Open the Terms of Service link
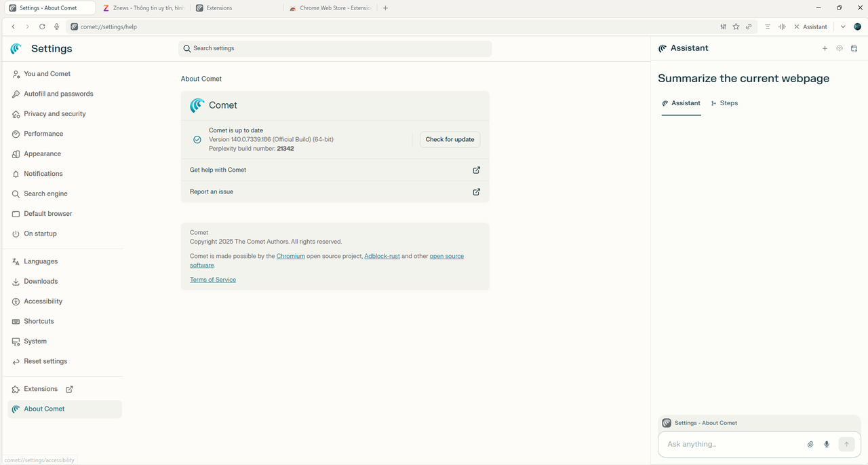 coord(213,280)
